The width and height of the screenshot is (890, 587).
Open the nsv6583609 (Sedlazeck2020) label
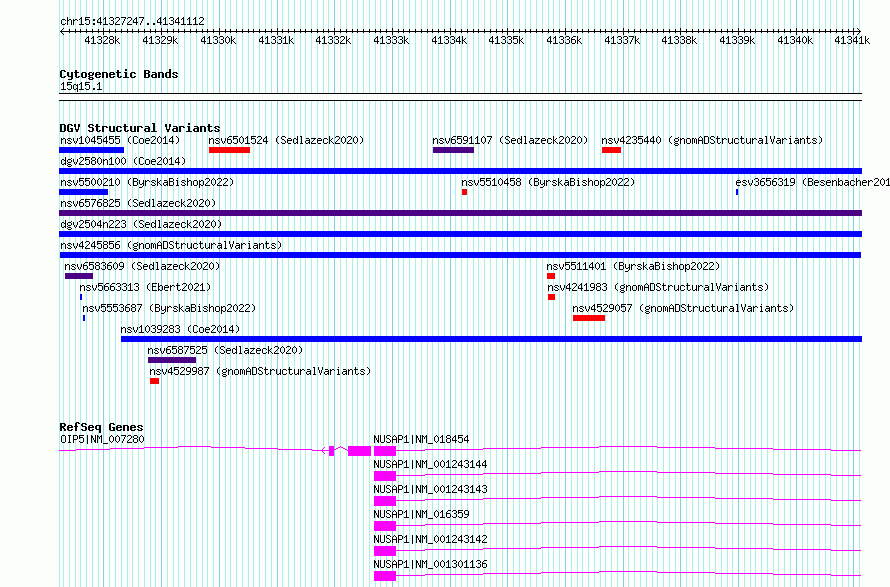(x=142, y=266)
